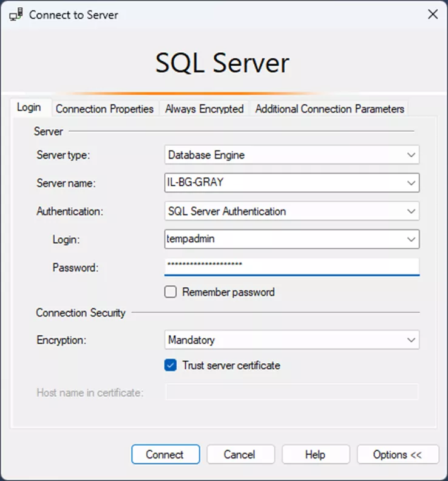
Task: Open Help for this dialog
Action: click(x=316, y=454)
